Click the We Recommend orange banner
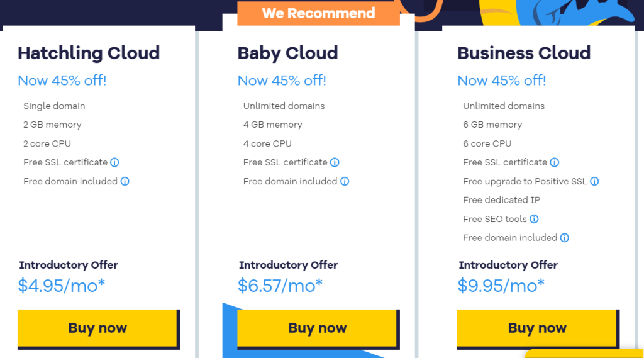 [x=318, y=13]
